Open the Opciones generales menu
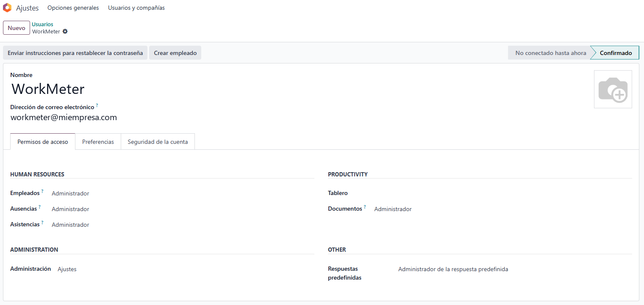 coord(73,8)
